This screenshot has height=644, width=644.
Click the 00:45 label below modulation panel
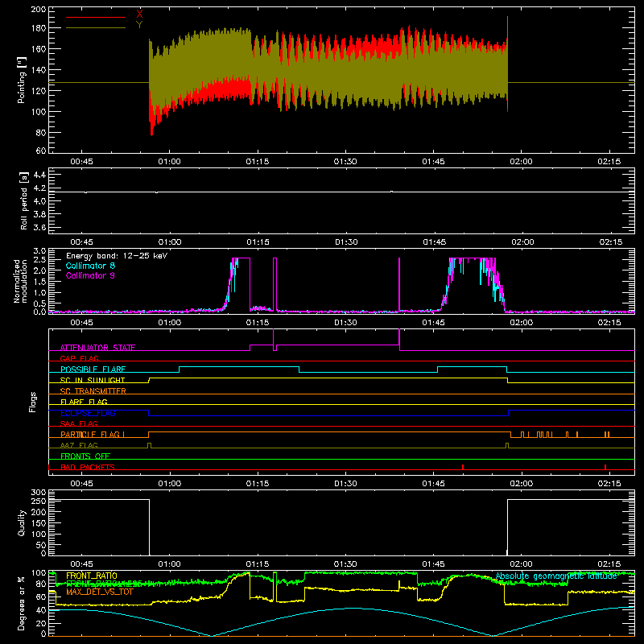[82, 323]
